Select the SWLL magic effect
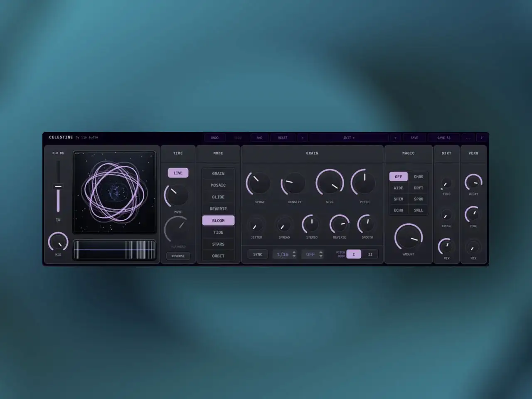This screenshot has width=532, height=399. pyautogui.click(x=419, y=210)
